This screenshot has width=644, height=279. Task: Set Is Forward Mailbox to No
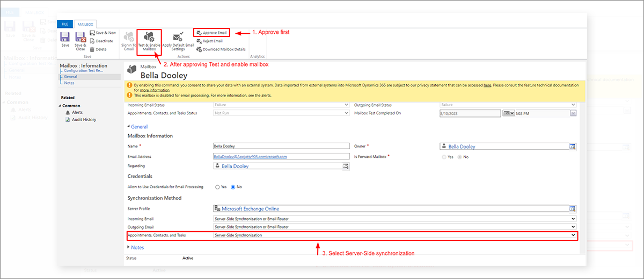point(460,157)
